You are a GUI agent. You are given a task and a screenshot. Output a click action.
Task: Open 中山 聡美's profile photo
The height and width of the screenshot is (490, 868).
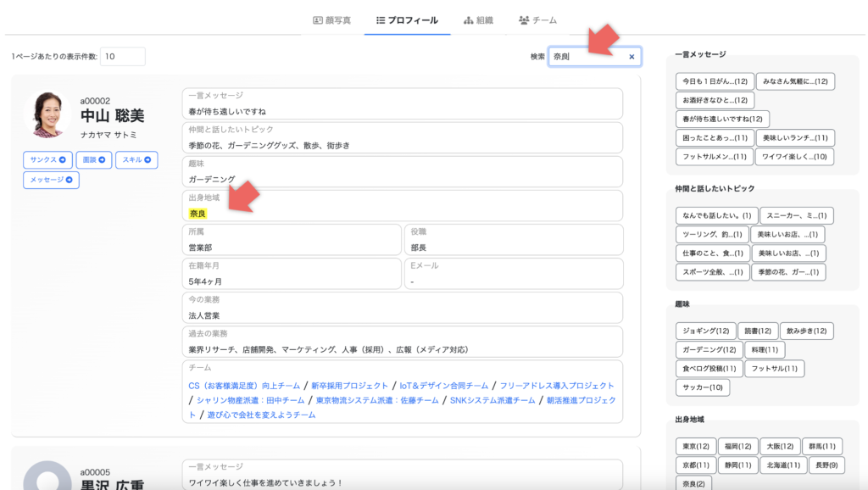pos(47,115)
